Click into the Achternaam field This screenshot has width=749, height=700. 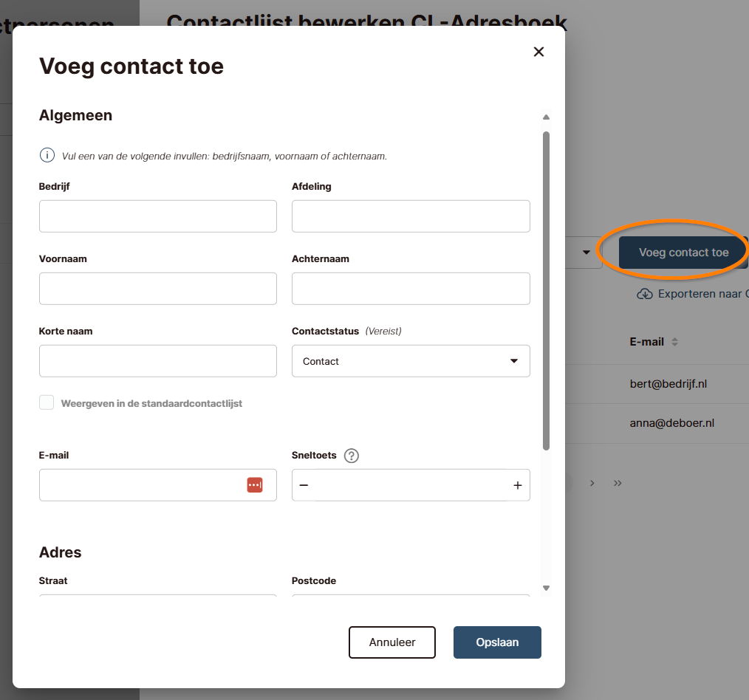click(411, 289)
